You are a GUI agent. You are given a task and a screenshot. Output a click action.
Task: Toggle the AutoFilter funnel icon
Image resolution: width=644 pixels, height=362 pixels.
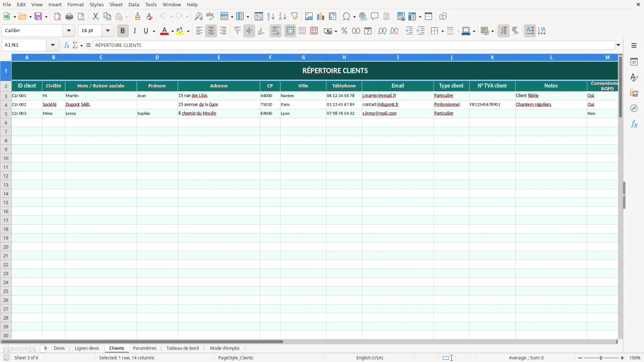click(294, 17)
